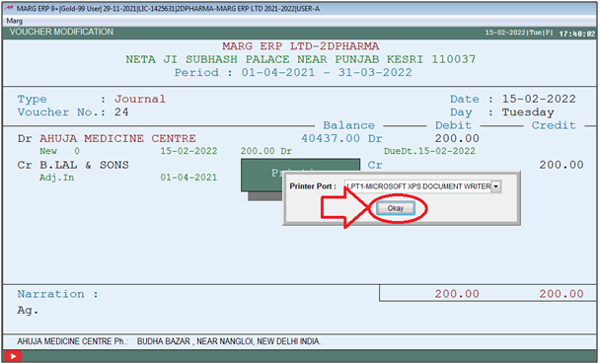The width and height of the screenshot is (600, 364).
Task: Click the DueDt.15-02-2022 text
Action: click(x=429, y=151)
